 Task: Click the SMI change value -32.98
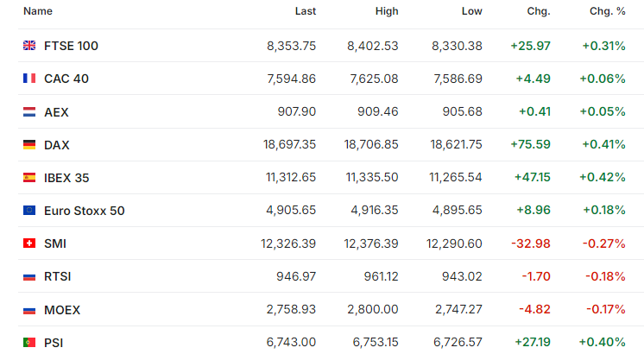[x=531, y=243]
